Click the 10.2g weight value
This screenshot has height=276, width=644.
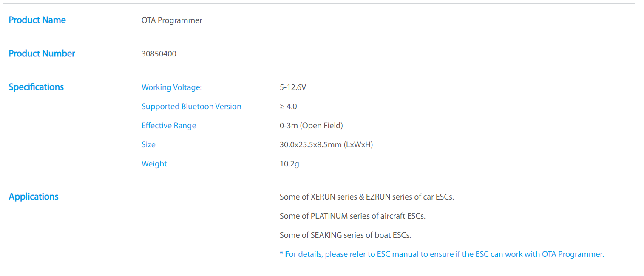click(289, 164)
